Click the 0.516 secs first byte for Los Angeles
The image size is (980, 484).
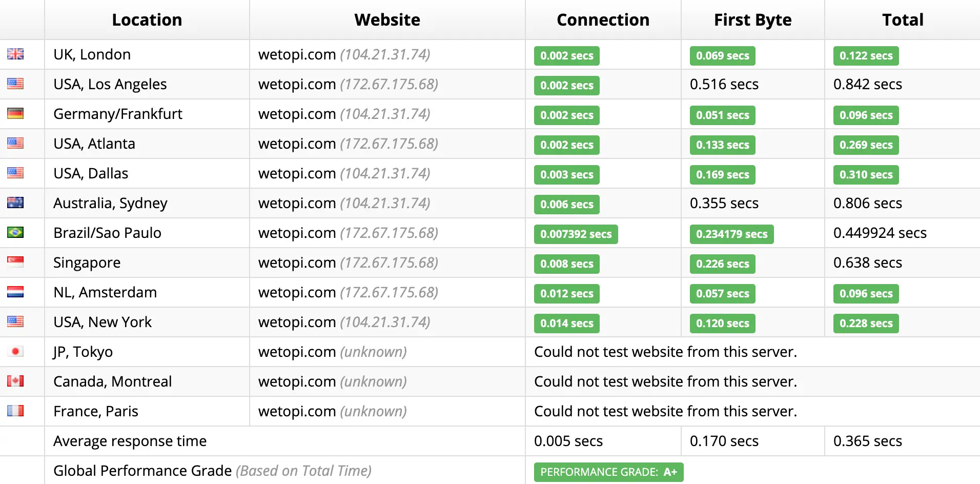point(724,84)
